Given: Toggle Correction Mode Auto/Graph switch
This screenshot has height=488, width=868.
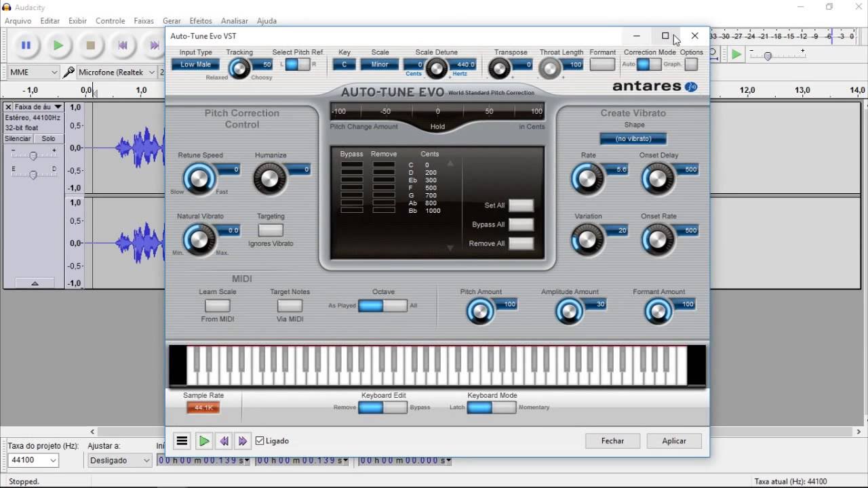Looking at the screenshot, I should (x=649, y=64).
